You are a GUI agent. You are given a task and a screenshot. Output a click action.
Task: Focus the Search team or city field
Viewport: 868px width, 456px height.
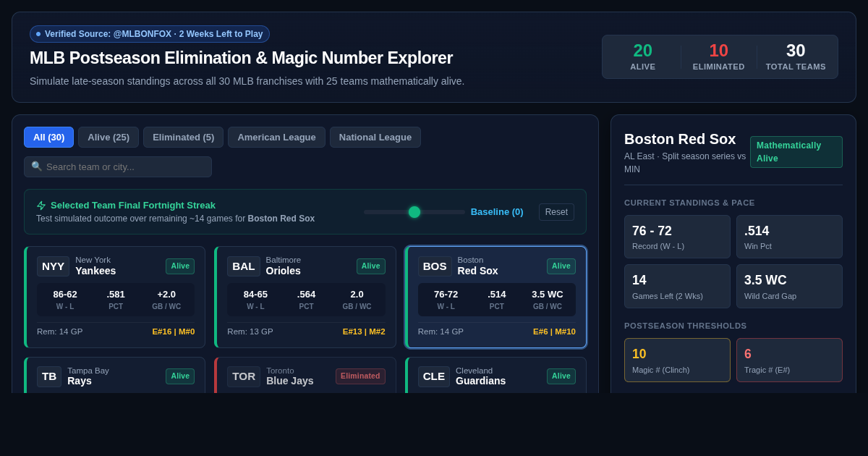click(x=118, y=167)
